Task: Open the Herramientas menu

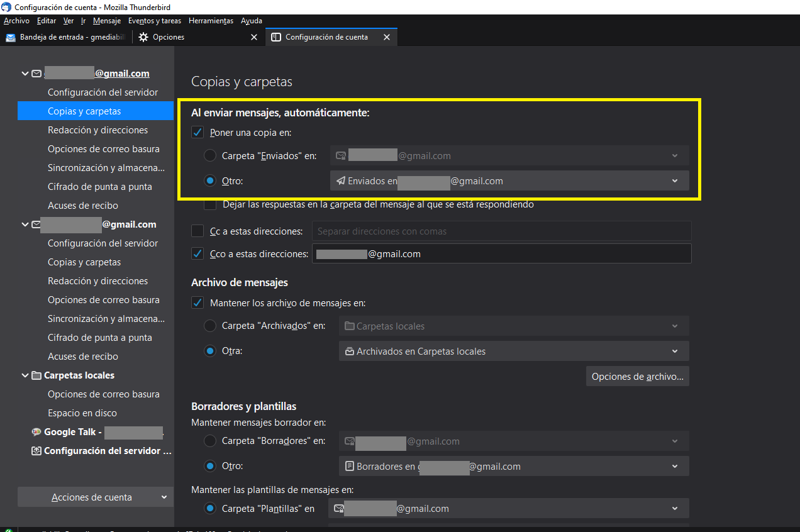Action: coord(211,21)
